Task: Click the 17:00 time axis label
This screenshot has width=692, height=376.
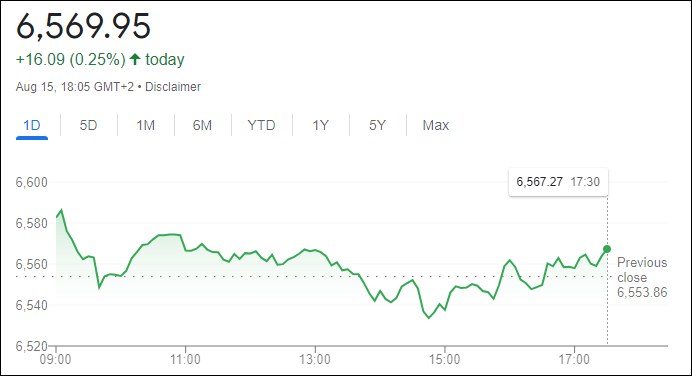Action: pos(574,360)
